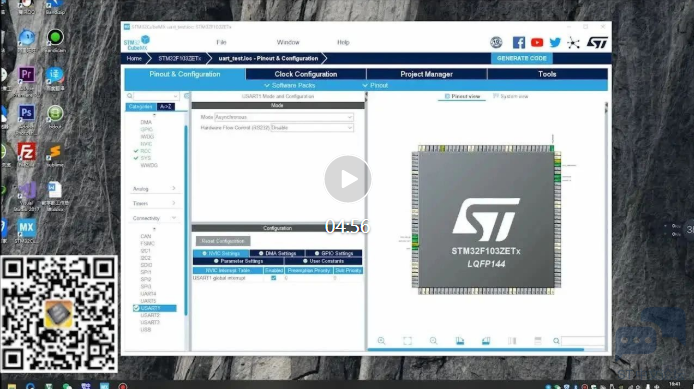Select the NVIC Settings tab
The width and height of the screenshot is (694, 390).
tap(221, 254)
